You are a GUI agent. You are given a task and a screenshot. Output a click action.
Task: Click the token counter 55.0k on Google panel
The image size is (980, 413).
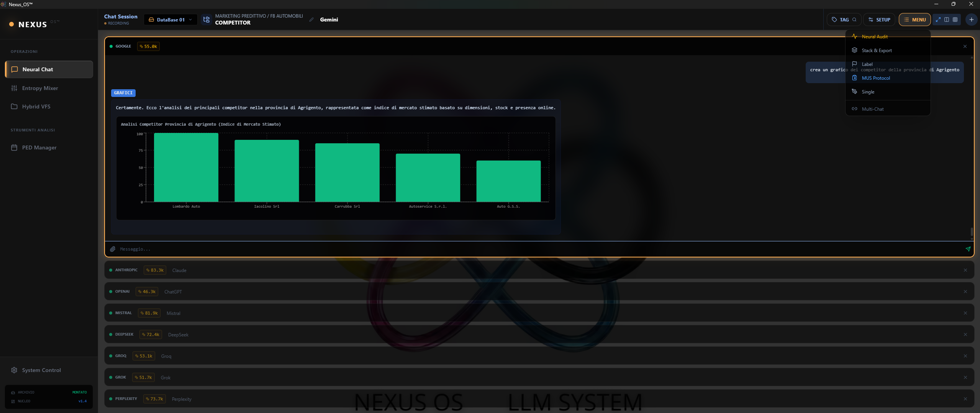pos(148,46)
